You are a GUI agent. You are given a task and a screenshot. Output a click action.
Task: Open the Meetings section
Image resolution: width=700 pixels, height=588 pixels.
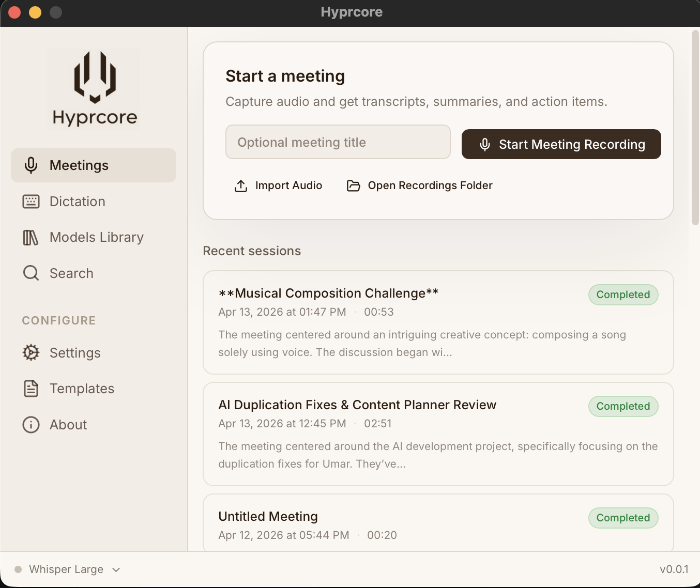(94, 165)
